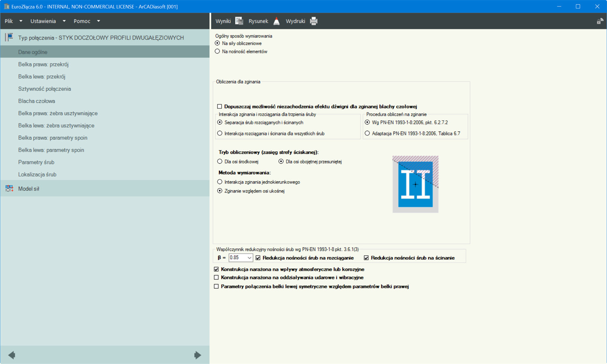Select Wg PN-EN 1993-1-8:2006, pkt. 6.2.7.2 option
The height and width of the screenshot is (364, 607).
click(x=367, y=122)
